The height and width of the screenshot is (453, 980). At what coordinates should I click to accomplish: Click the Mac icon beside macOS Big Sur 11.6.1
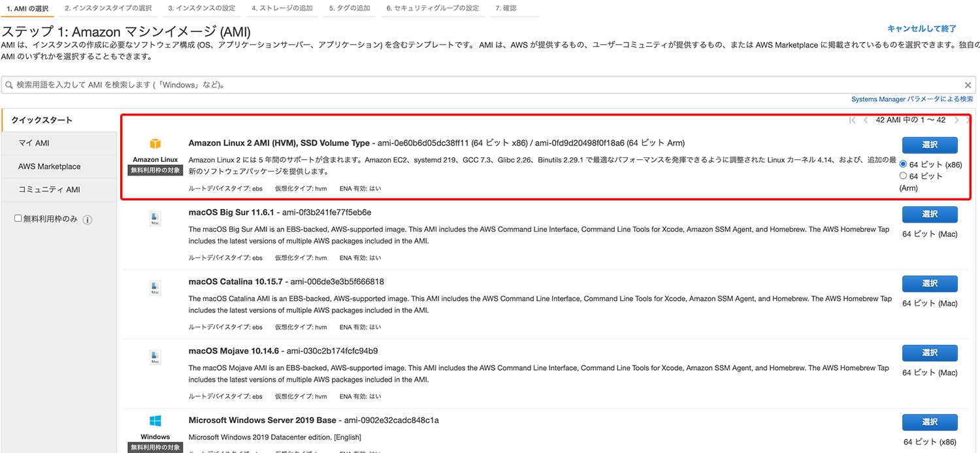coord(155,219)
